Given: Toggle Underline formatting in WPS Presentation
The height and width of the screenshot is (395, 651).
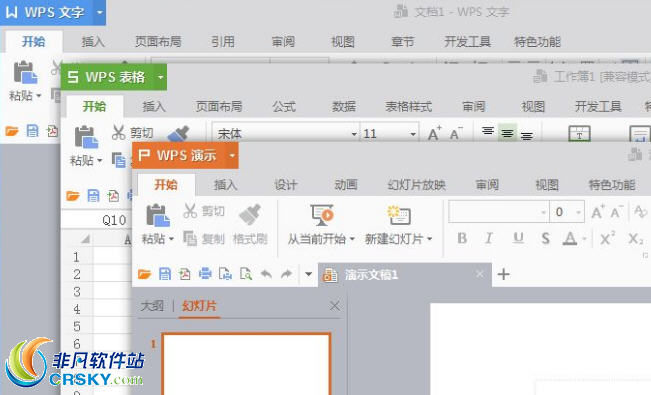Looking at the screenshot, I should [518, 238].
